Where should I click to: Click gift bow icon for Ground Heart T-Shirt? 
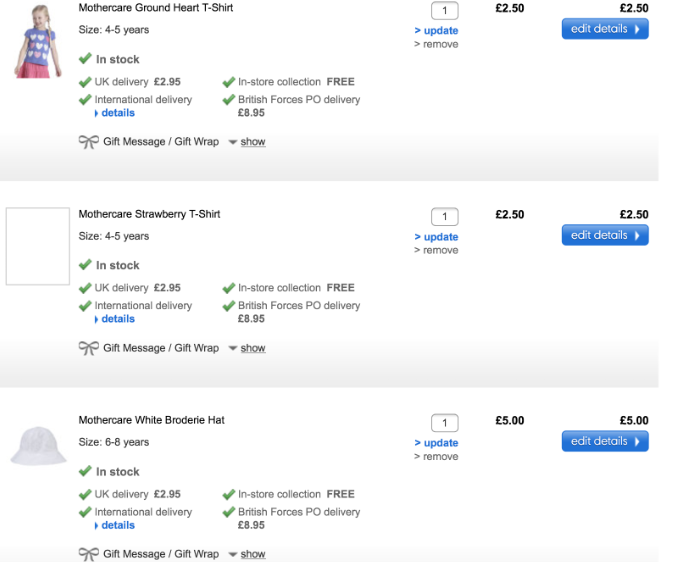pos(88,142)
